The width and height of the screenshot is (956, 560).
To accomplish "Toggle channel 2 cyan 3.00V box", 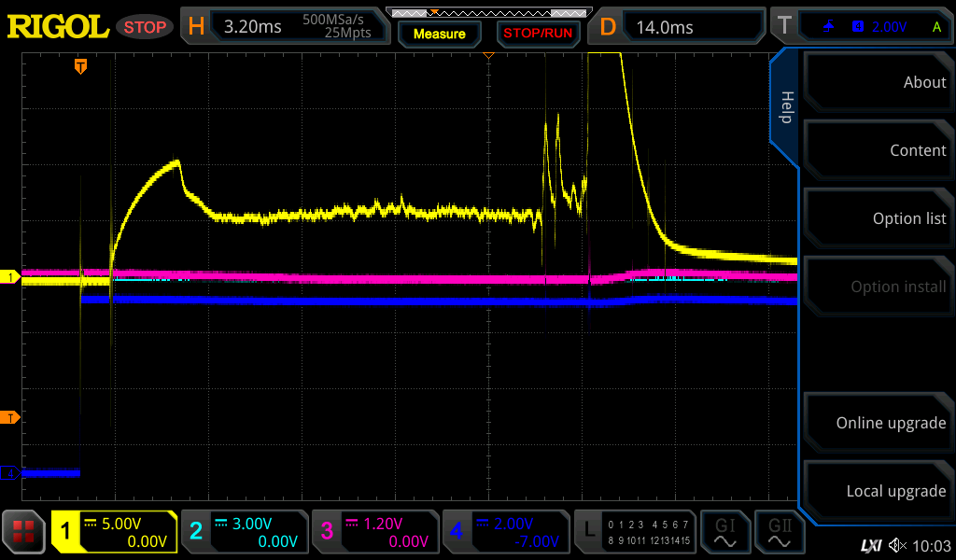I will (x=245, y=532).
